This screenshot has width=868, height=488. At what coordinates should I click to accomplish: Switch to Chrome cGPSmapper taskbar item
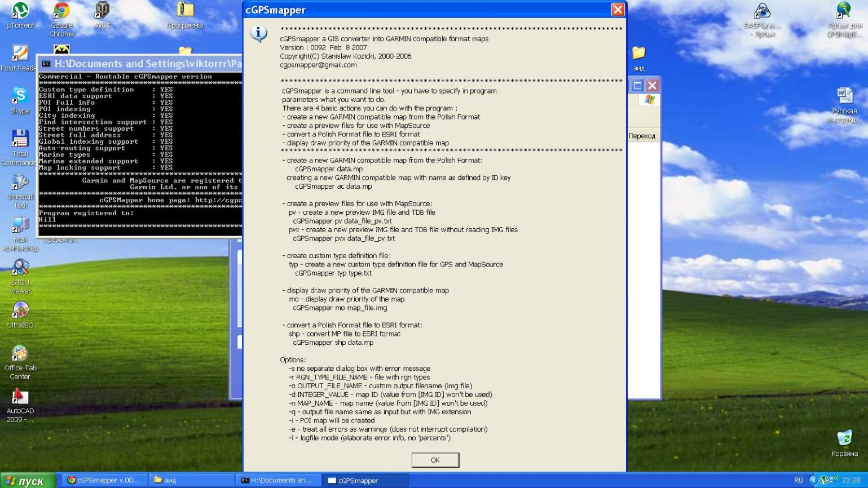104,480
